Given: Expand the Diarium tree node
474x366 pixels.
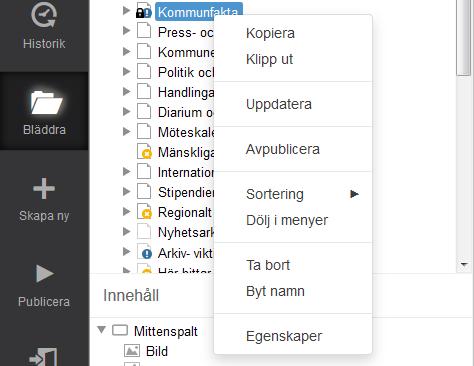Looking at the screenshot, I should tap(126, 111).
